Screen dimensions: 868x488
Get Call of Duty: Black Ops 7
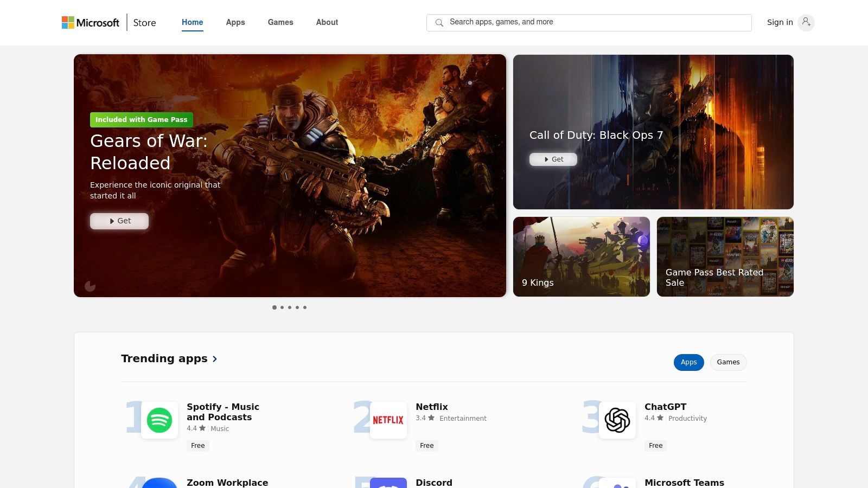[553, 159]
